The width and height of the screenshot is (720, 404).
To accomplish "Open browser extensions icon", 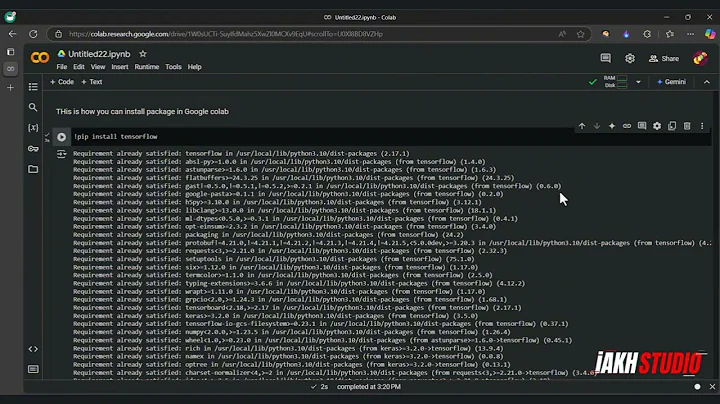I will [647, 34].
